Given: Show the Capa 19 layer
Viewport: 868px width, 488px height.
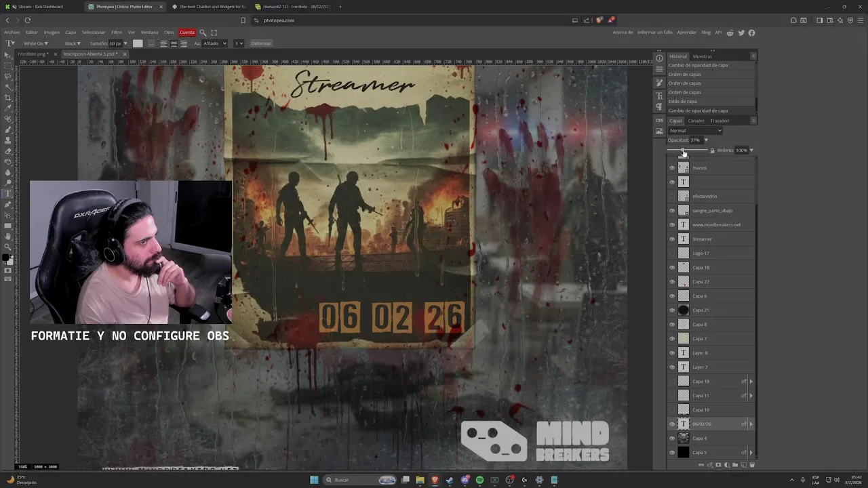Looking at the screenshot, I should coord(672,382).
